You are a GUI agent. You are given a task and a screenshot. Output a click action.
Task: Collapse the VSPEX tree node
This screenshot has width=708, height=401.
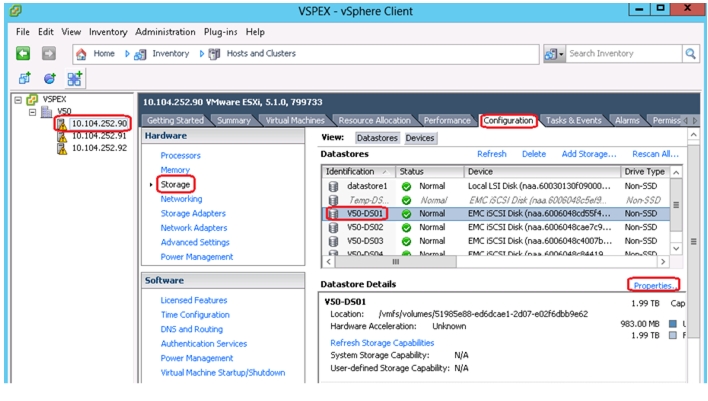click(x=18, y=100)
